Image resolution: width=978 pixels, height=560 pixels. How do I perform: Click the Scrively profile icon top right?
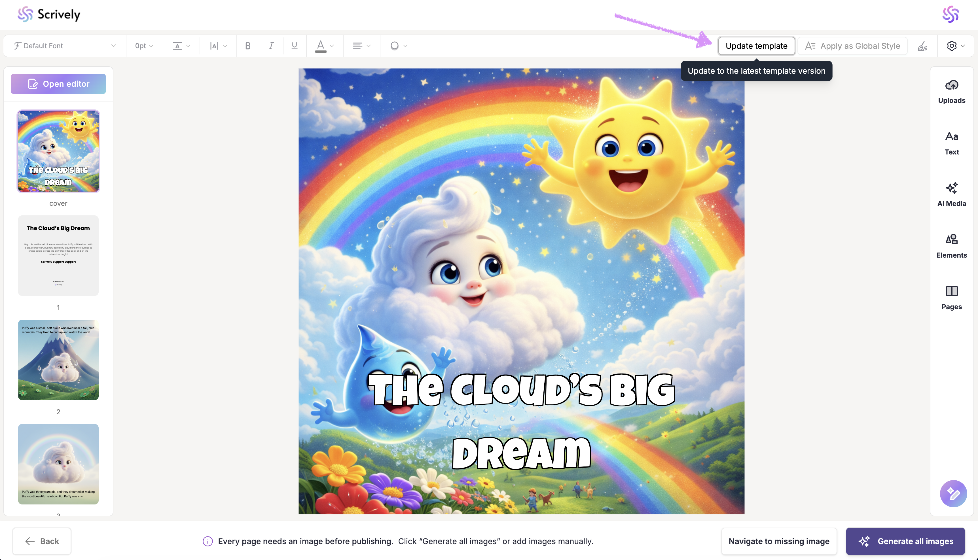[950, 14]
